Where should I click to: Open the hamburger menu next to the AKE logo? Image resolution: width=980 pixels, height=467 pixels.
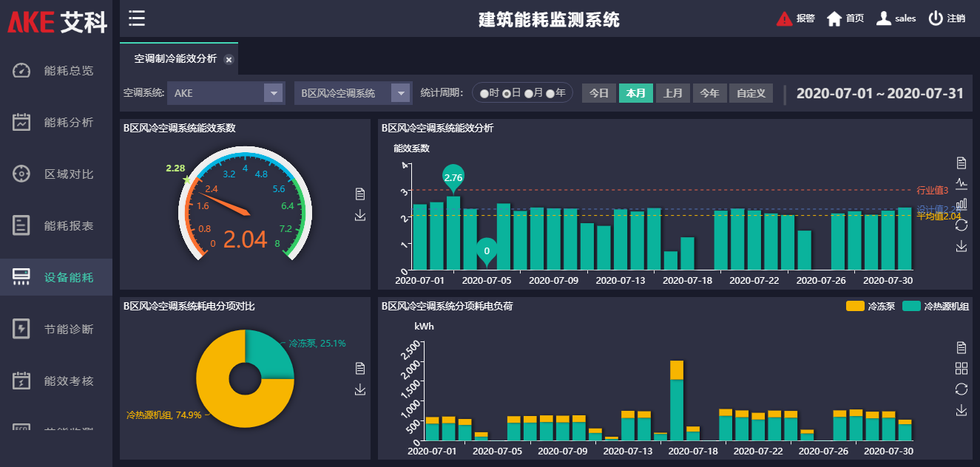tap(136, 18)
